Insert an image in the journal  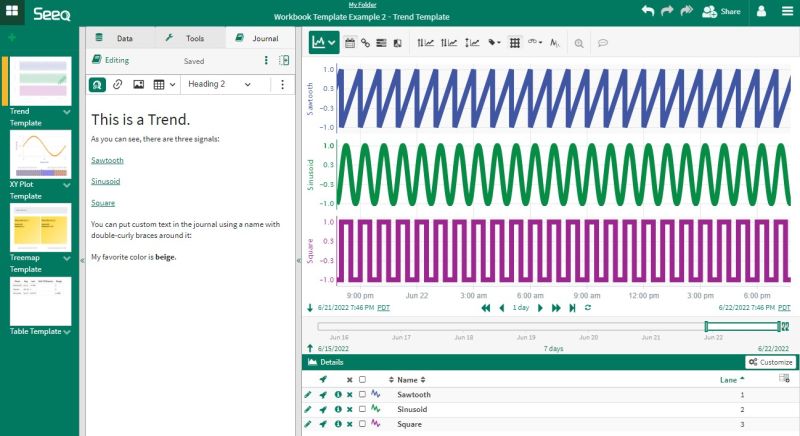(138, 85)
